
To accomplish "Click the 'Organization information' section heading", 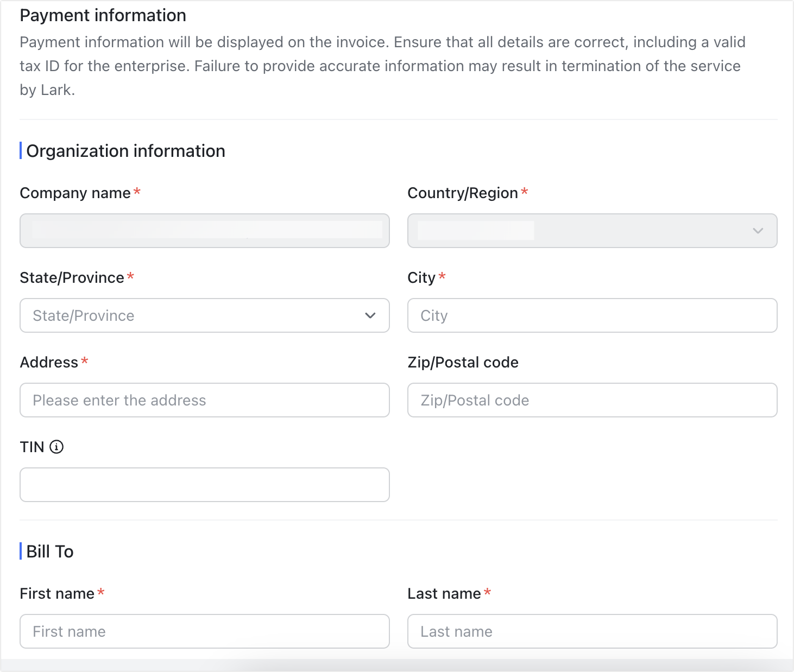I will click(x=125, y=151).
